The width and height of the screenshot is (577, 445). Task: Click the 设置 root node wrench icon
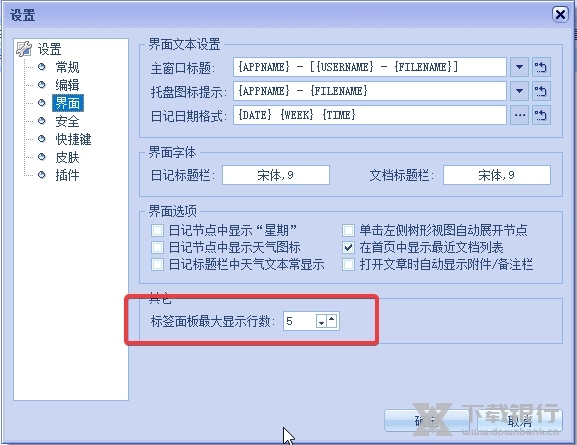click(24, 49)
